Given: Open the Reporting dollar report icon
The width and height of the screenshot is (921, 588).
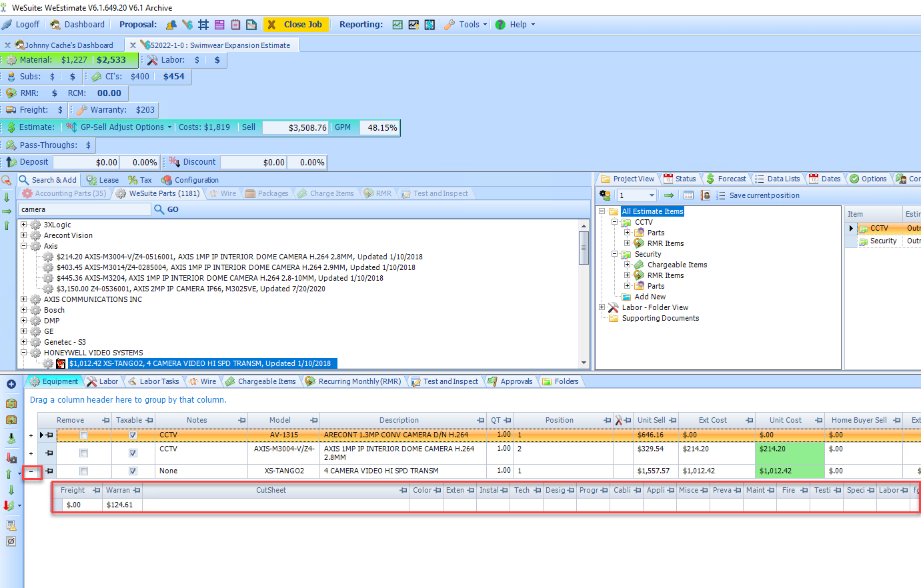Looking at the screenshot, I should (x=430, y=25).
